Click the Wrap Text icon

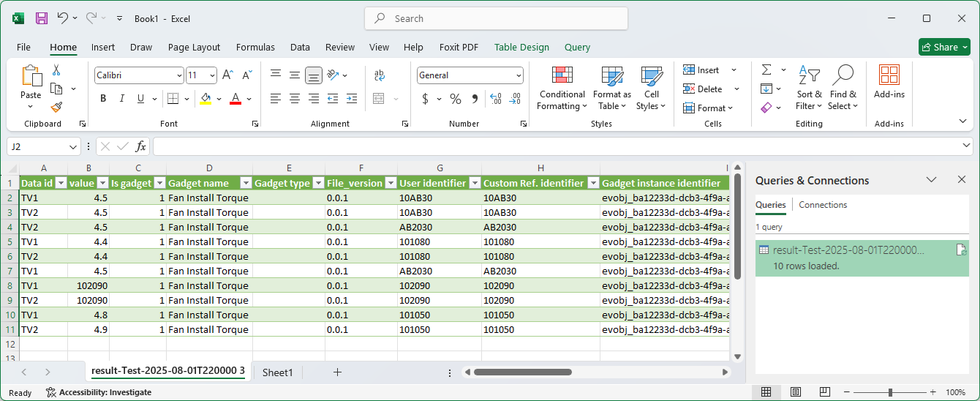[380, 75]
